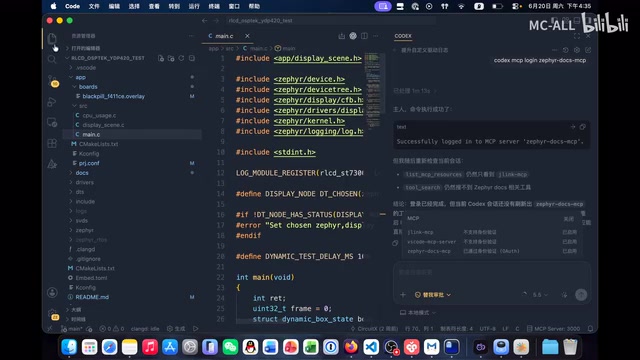The height and width of the screenshot is (360, 640).
Task: Open Firefox from the Dock
Action: click(x=351, y=347)
